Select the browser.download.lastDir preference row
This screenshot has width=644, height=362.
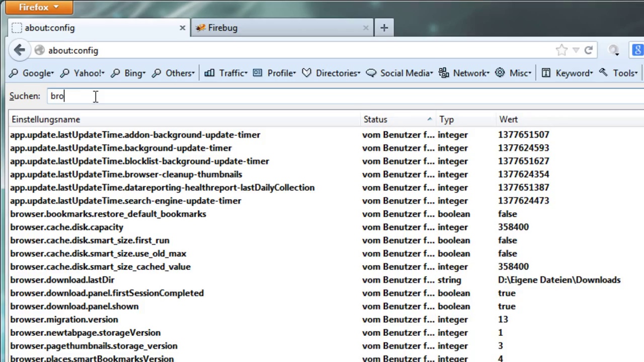point(62,280)
